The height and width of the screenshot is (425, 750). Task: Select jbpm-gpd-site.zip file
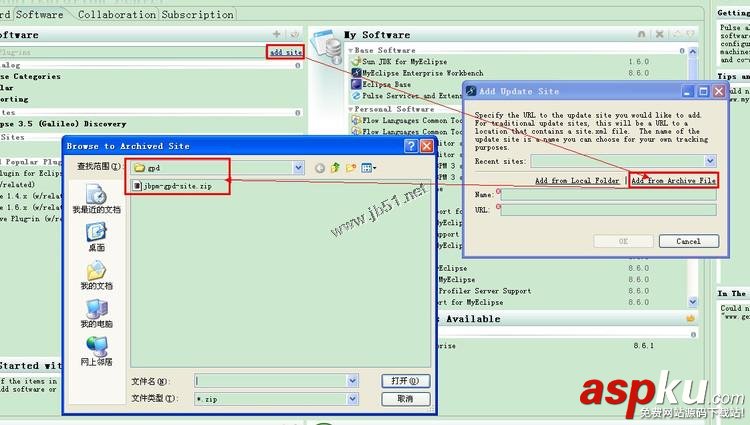tap(172, 186)
